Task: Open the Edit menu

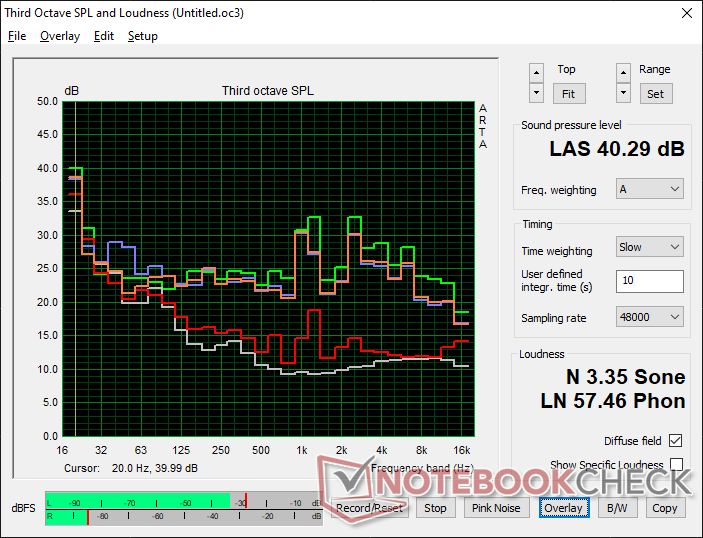Action: coord(104,36)
